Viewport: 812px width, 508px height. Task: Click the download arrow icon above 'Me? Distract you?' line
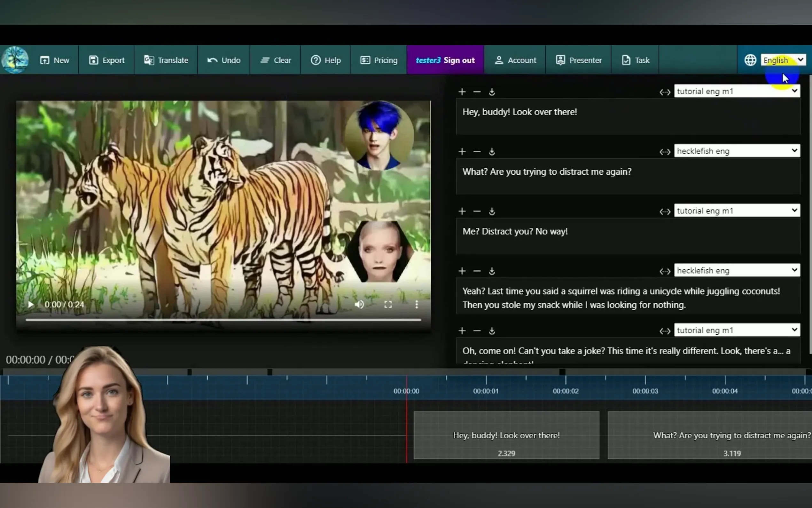pyautogui.click(x=492, y=211)
